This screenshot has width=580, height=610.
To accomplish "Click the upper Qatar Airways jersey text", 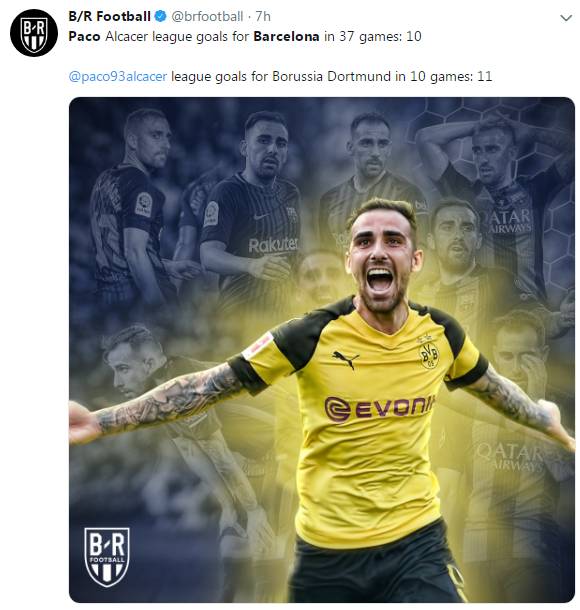I will (506, 221).
